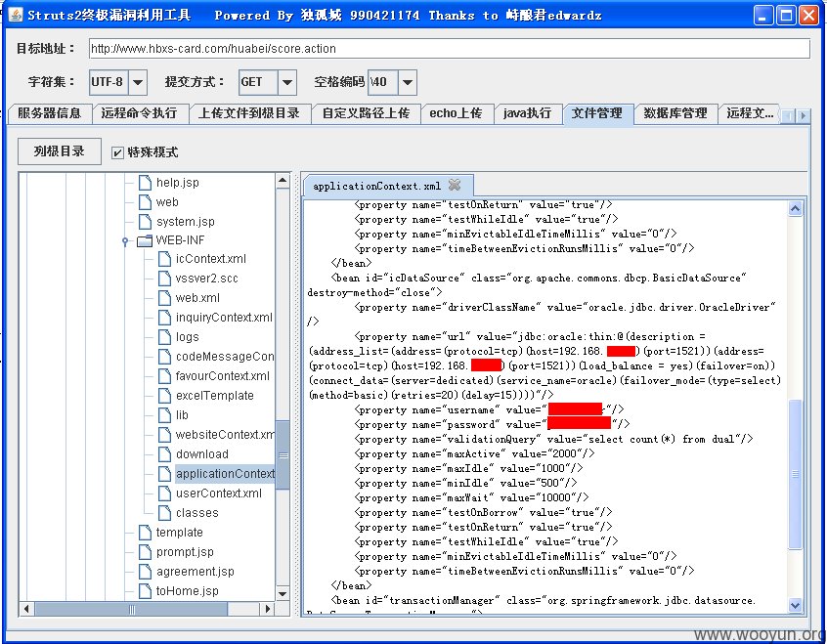
Task: Open the 空格编码 dropdown
Action: click(x=408, y=82)
